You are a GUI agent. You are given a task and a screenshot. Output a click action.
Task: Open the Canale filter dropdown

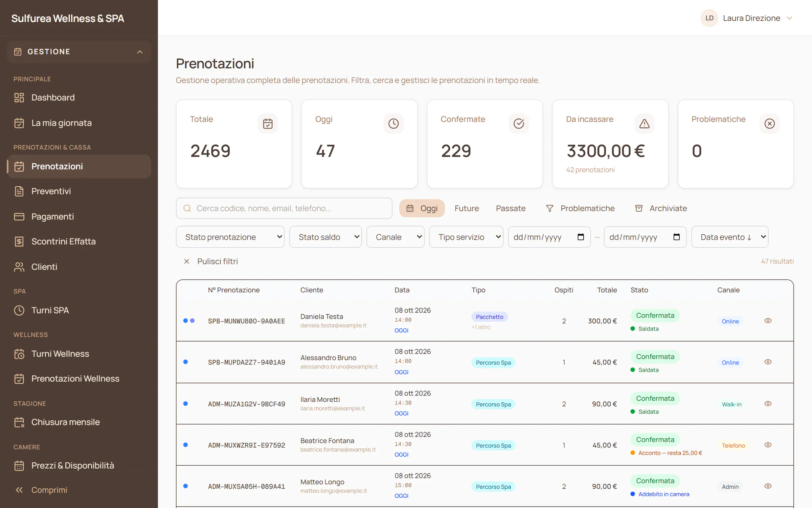[395, 237]
